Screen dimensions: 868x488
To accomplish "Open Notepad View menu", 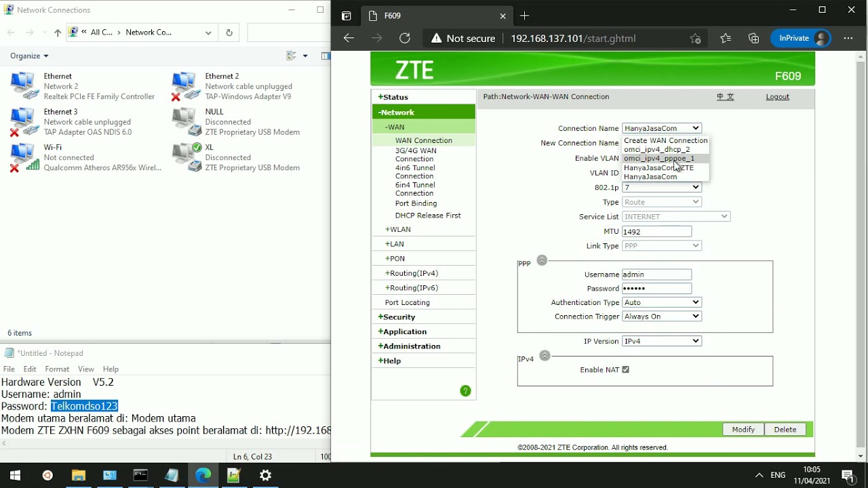I will tap(86, 369).
